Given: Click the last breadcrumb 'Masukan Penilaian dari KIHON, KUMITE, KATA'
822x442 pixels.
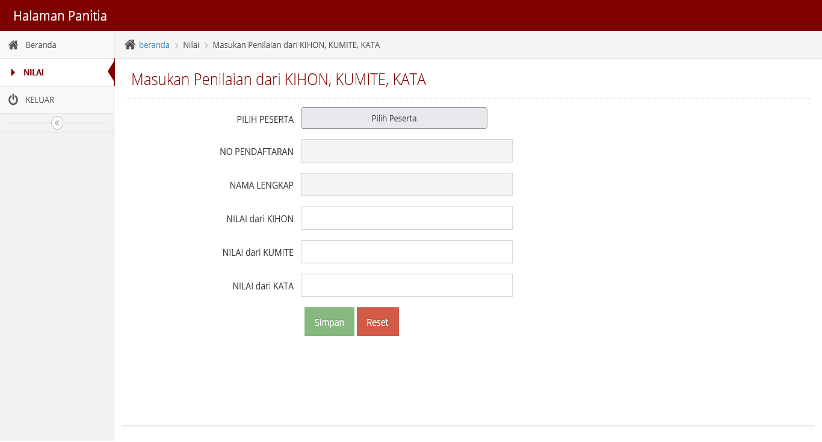Looking at the screenshot, I should click(x=296, y=45).
